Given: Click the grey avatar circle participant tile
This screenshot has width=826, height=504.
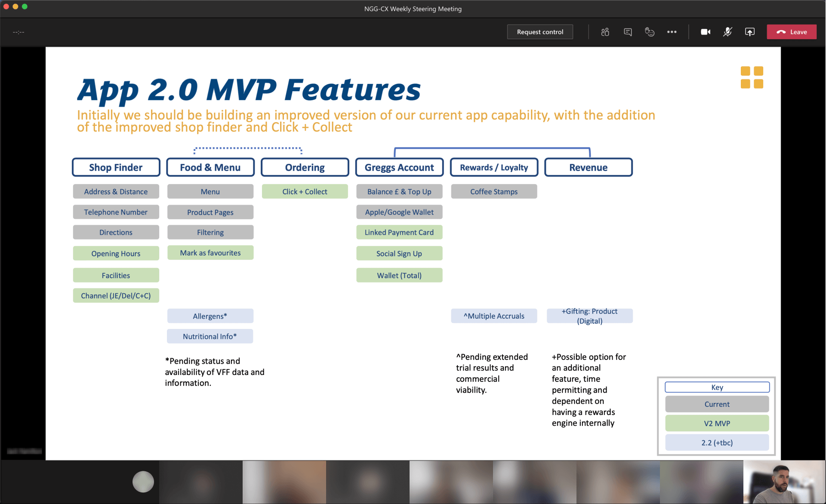Looking at the screenshot, I should pyautogui.click(x=143, y=482).
